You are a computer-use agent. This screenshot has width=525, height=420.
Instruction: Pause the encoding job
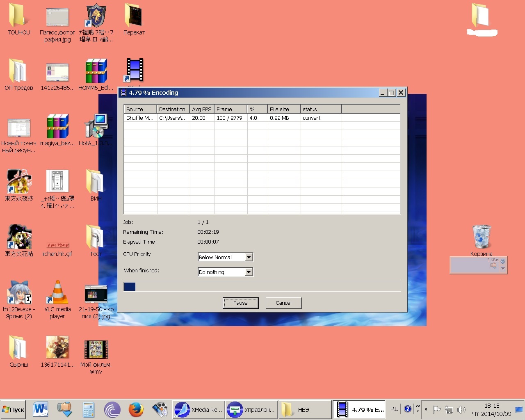pyautogui.click(x=240, y=303)
